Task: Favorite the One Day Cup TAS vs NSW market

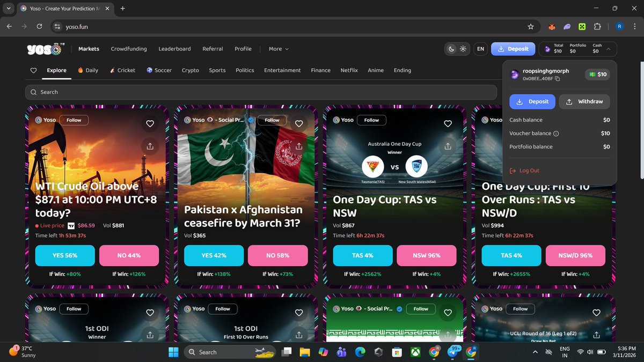Action: click(448, 124)
